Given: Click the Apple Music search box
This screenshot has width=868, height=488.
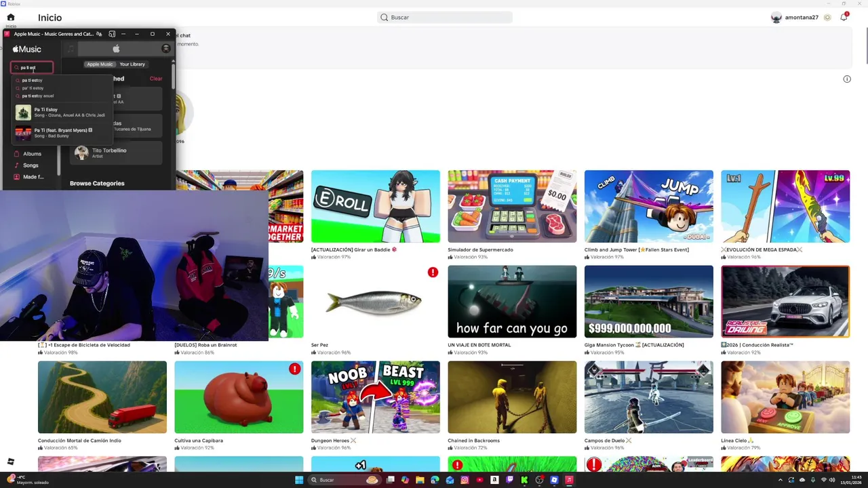Looking at the screenshot, I should [x=32, y=67].
